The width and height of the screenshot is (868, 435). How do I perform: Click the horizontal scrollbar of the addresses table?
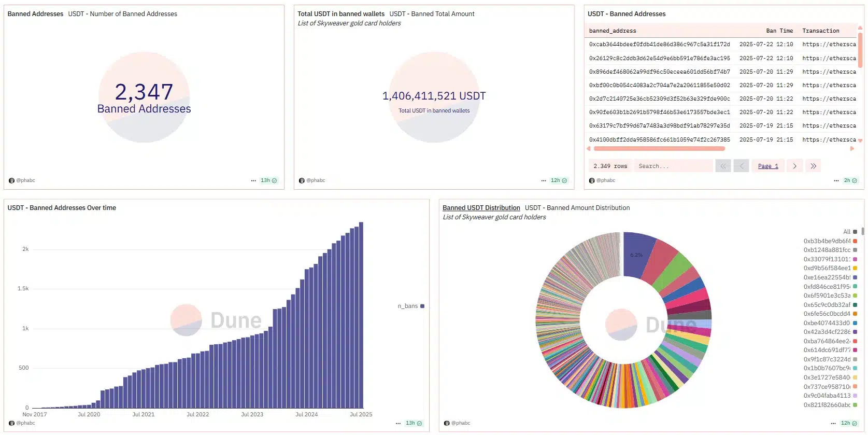coord(659,149)
